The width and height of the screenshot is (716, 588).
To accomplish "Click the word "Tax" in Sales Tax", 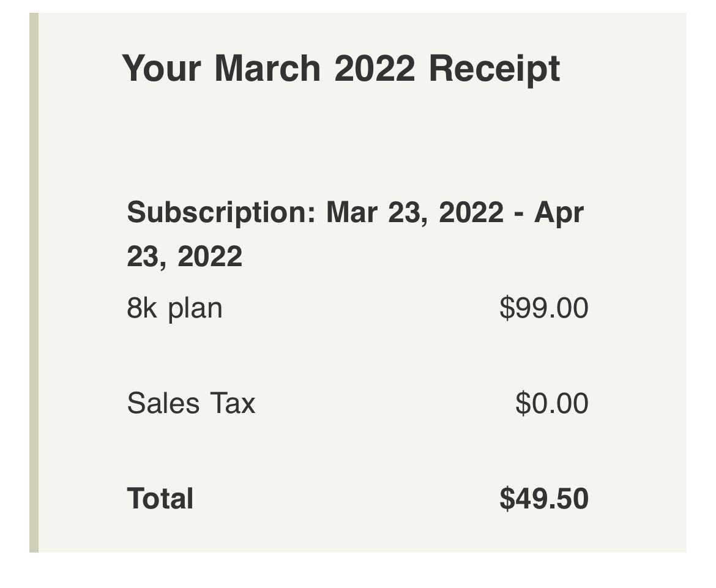I will (233, 404).
